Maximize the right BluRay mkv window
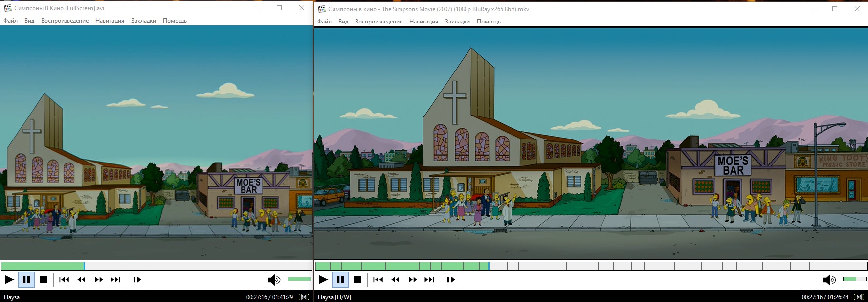Viewport: 868px width, 302px height. (835, 9)
